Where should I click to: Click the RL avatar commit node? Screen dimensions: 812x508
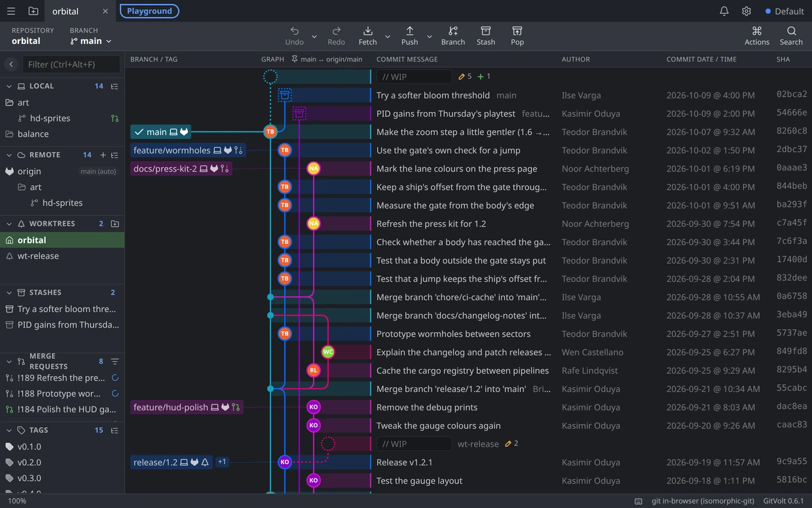[x=314, y=370]
